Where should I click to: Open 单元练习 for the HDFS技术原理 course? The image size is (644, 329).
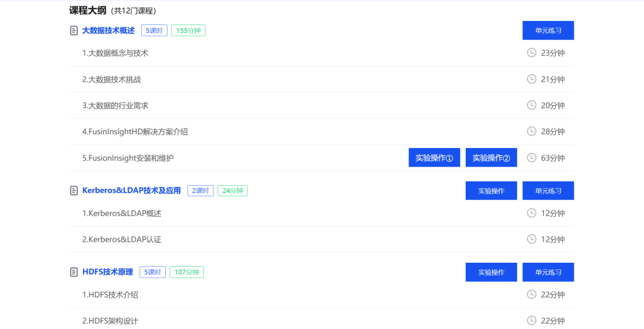coord(548,272)
